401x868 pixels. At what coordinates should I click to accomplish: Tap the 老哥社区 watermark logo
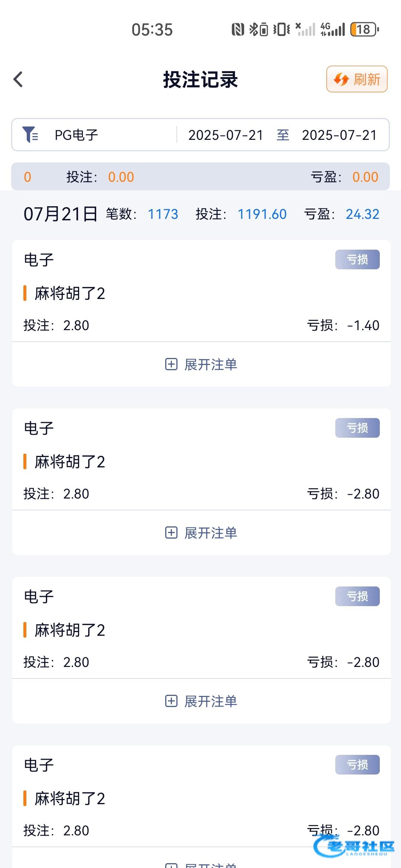click(354, 847)
